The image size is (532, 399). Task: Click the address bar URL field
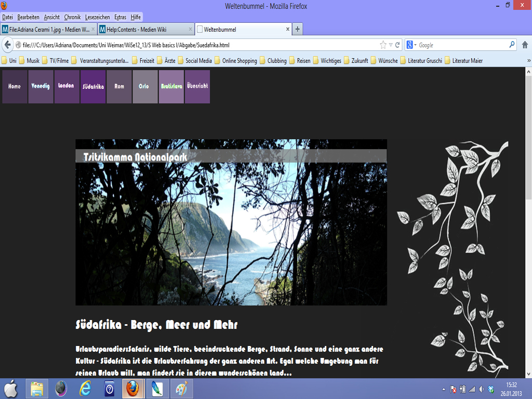click(197, 45)
